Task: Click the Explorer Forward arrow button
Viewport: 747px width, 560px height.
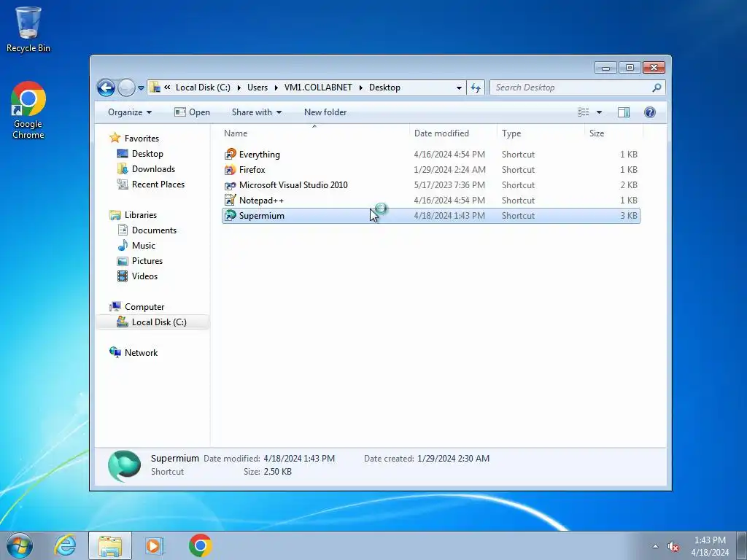Action: coord(126,87)
